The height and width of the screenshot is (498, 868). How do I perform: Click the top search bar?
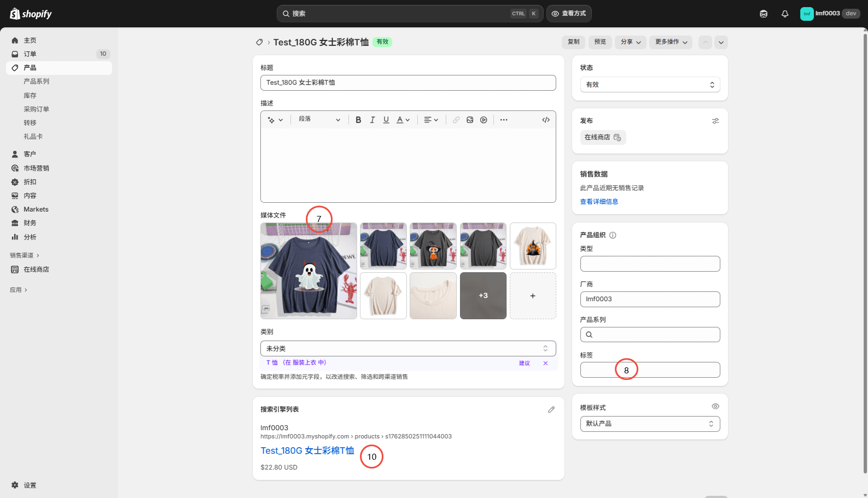click(x=410, y=14)
